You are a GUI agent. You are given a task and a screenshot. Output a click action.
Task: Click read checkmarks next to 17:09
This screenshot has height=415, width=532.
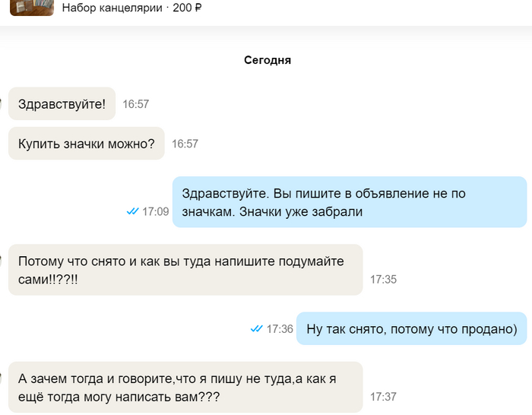click(132, 211)
